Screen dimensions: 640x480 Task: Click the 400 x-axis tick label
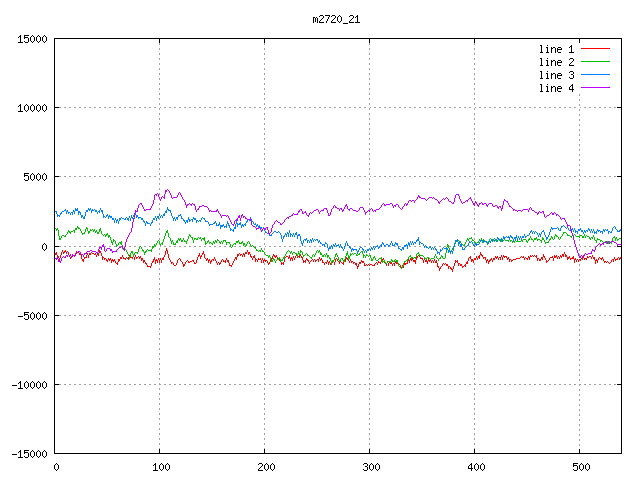point(474,467)
